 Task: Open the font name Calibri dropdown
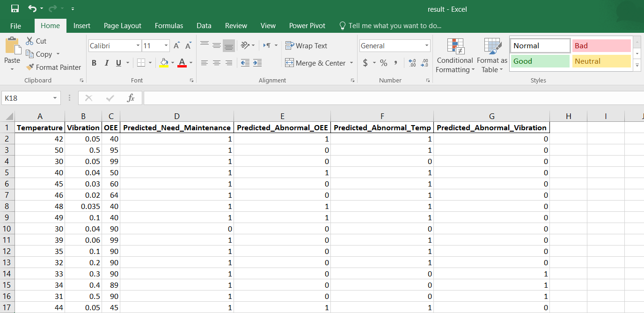(138, 46)
